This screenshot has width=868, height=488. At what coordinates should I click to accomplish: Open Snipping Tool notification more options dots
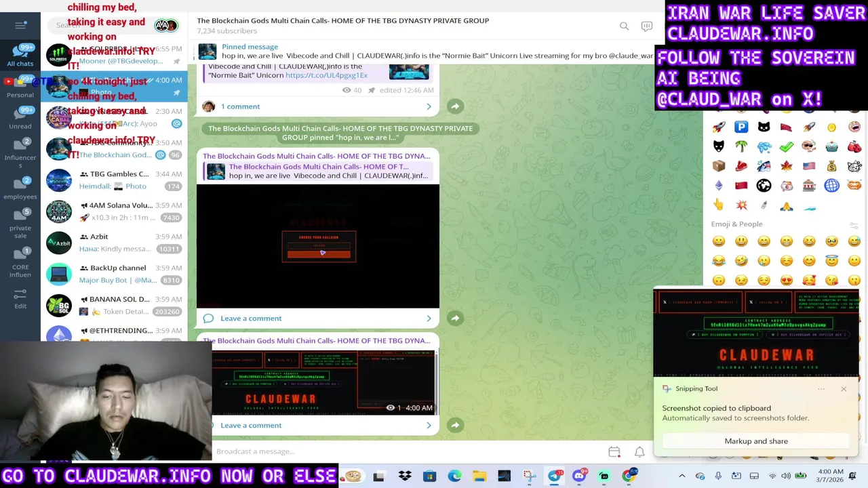[x=821, y=389]
